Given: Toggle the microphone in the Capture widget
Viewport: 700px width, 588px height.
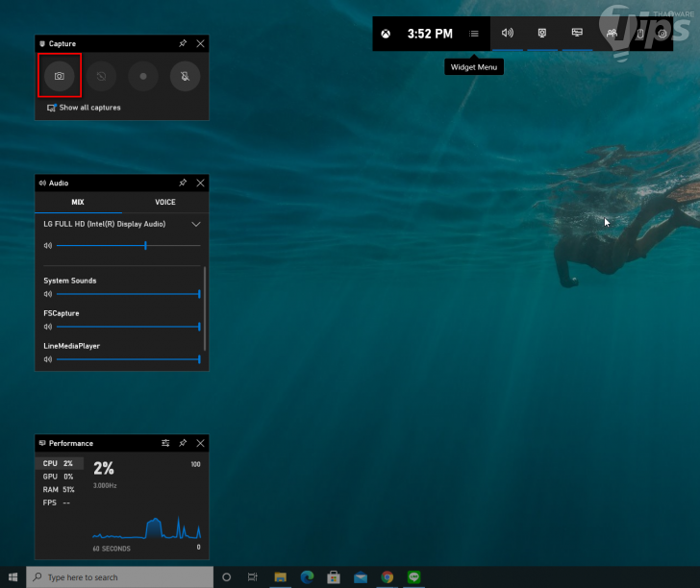Looking at the screenshot, I should (x=186, y=76).
